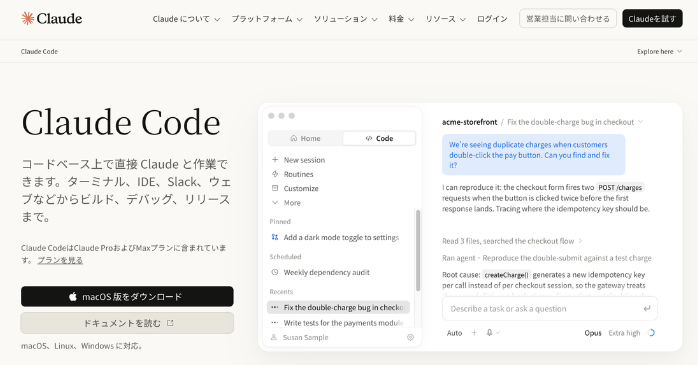Click the Pinned section label
The width and height of the screenshot is (698, 365).
click(x=280, y=221)
